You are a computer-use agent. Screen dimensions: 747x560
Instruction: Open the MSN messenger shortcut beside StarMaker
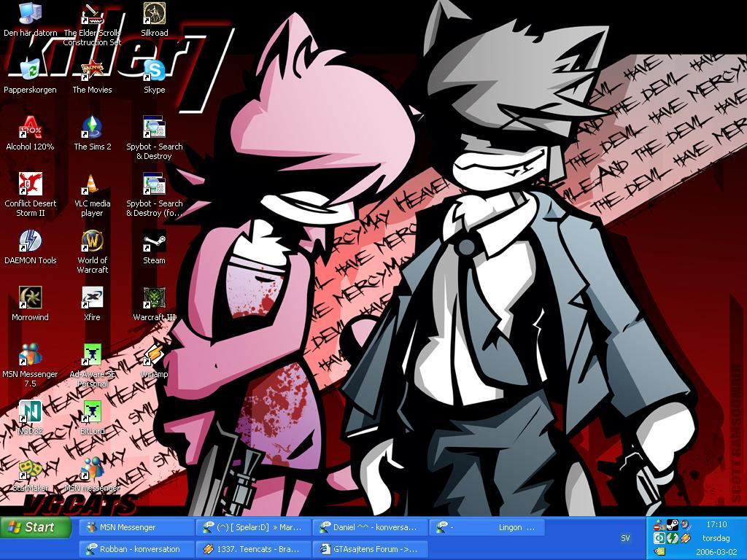(x=92, y=475)
